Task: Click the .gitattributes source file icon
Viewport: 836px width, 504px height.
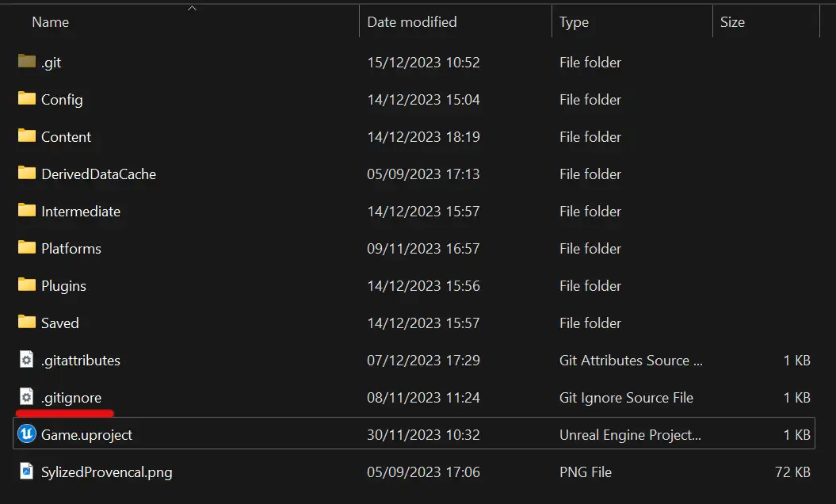Action: tap(25, 360)
